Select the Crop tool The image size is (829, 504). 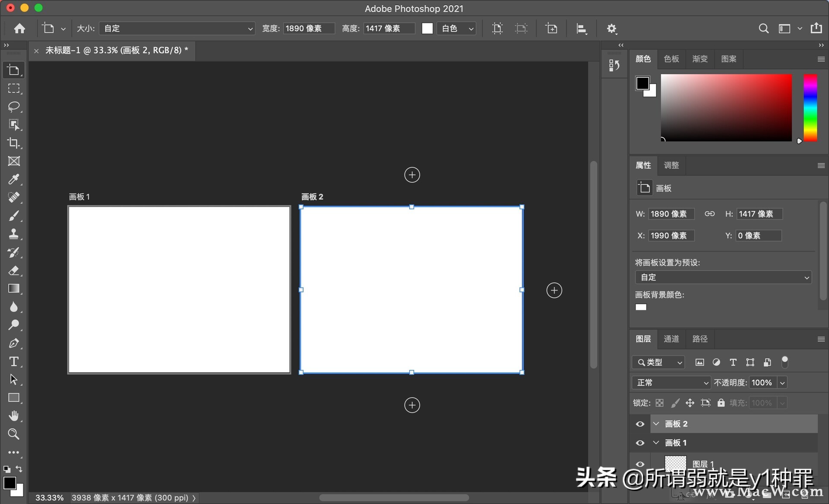click(x=14, y=143)
